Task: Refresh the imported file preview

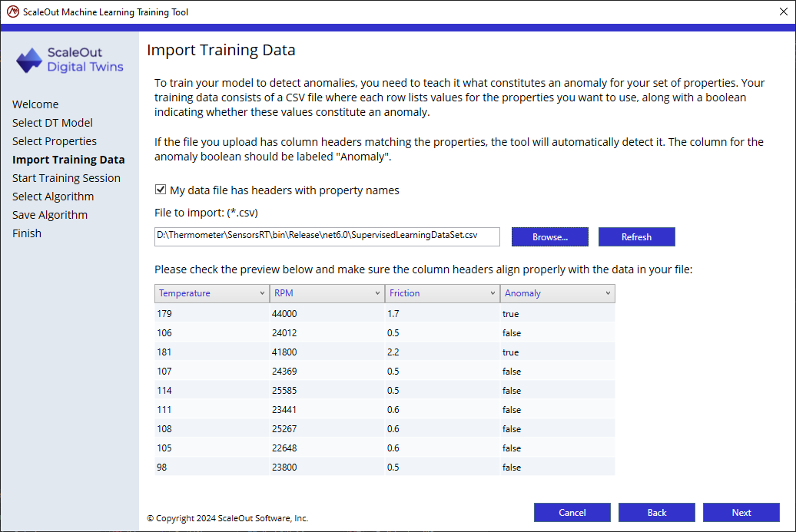Action: pos(637,237)
